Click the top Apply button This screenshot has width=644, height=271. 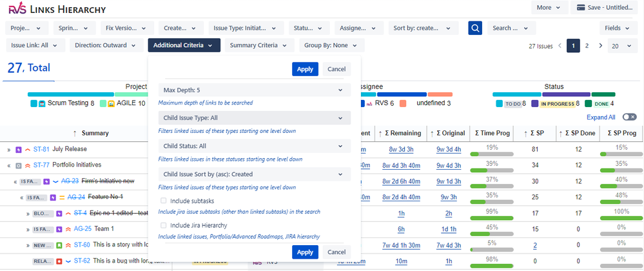click(x=305, y=69)
